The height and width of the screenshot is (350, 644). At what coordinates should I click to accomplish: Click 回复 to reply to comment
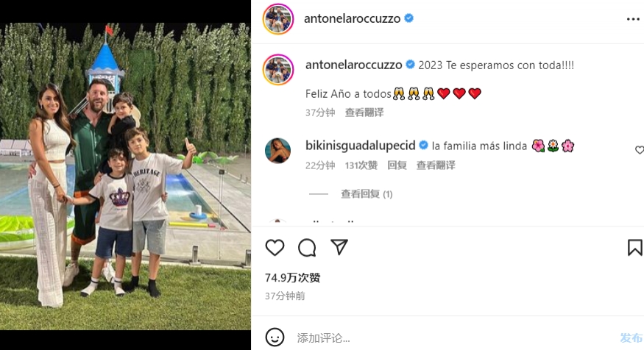397,165
